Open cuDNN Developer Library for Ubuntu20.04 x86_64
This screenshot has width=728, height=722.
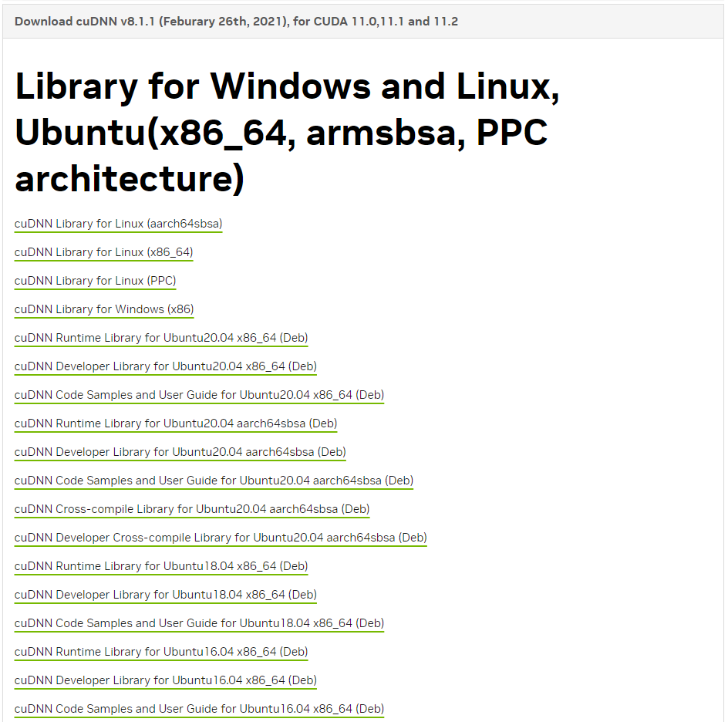(164, 366)
